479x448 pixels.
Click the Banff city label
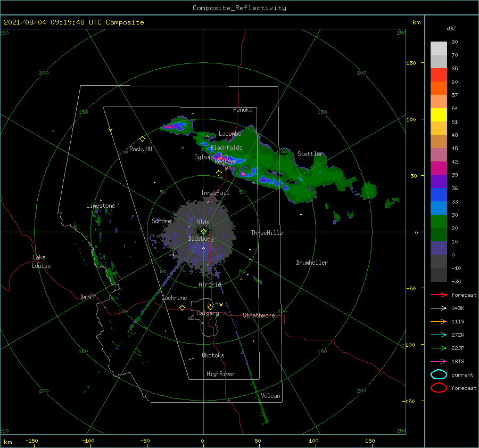88,297
